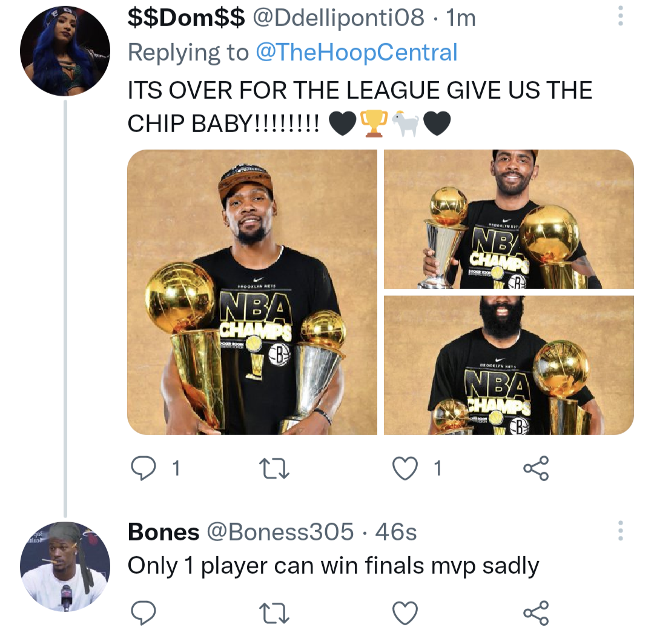
Task: Open more options on Bones' tweet
Action: (619, 531)
